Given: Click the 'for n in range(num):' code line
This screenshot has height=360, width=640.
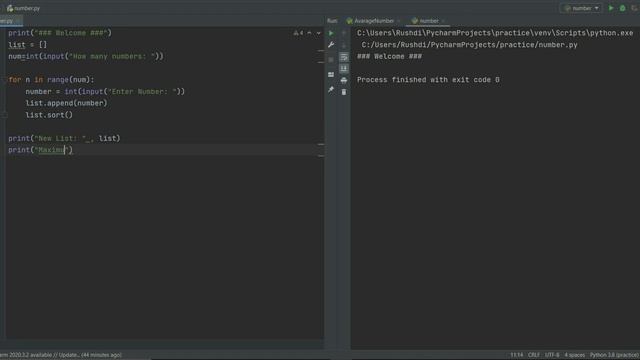Looking at the screenshot, I should pos(51,80).
